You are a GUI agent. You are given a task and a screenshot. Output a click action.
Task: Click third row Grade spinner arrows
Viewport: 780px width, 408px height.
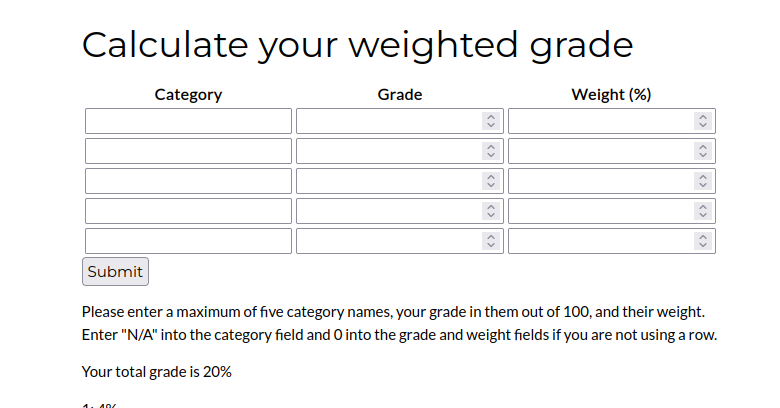point(491,181)
